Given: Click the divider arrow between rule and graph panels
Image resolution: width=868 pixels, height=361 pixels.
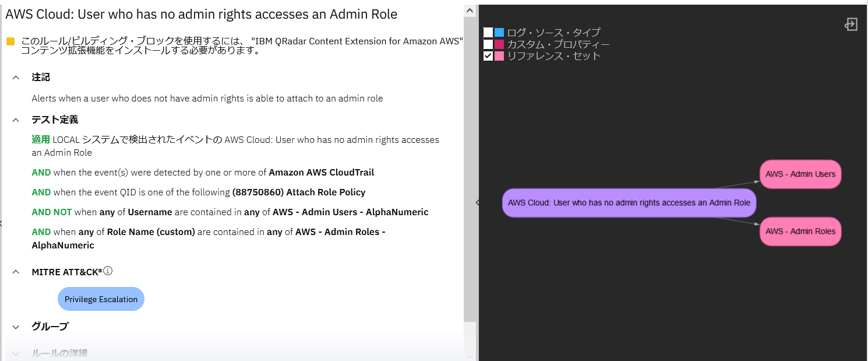Looking at the screenshot, I should pos(478,202).
